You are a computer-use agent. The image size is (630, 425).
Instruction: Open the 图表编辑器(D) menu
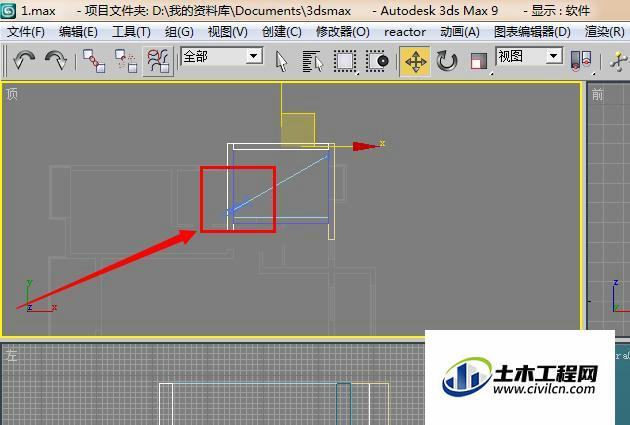(532, 32)
